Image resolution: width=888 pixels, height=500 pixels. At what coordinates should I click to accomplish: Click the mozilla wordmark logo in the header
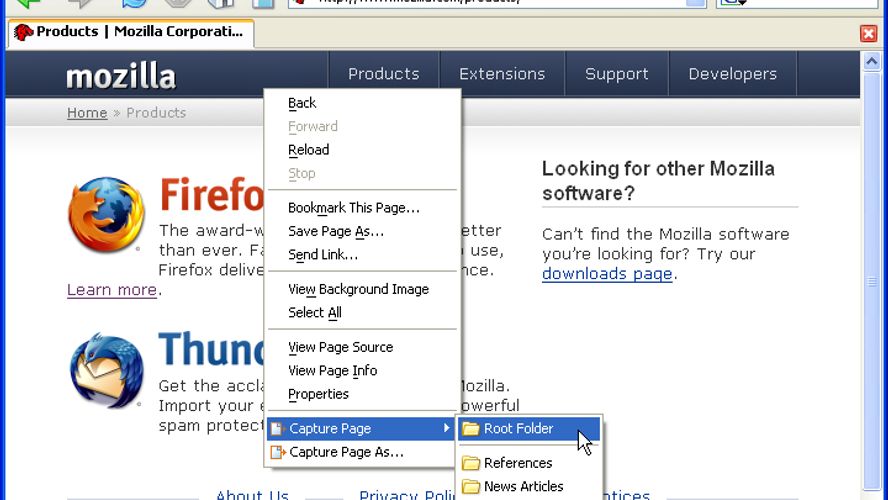[121, 76]
